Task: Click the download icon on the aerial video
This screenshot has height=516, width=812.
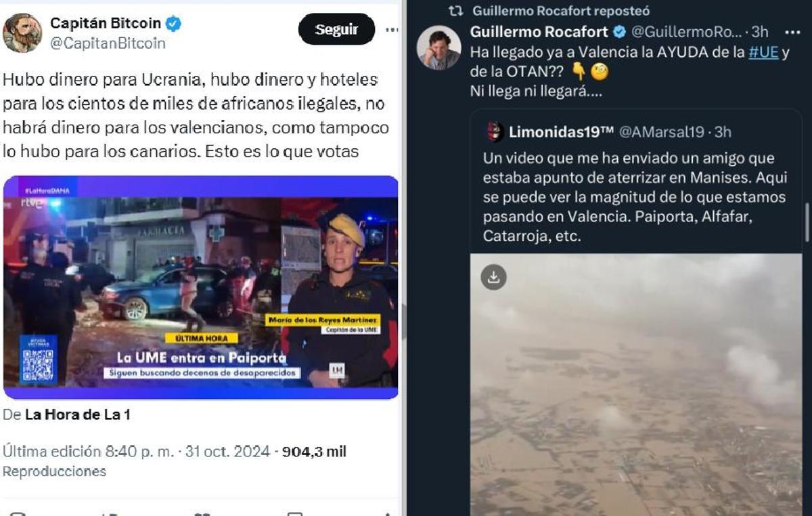Action: coord(493,276)
